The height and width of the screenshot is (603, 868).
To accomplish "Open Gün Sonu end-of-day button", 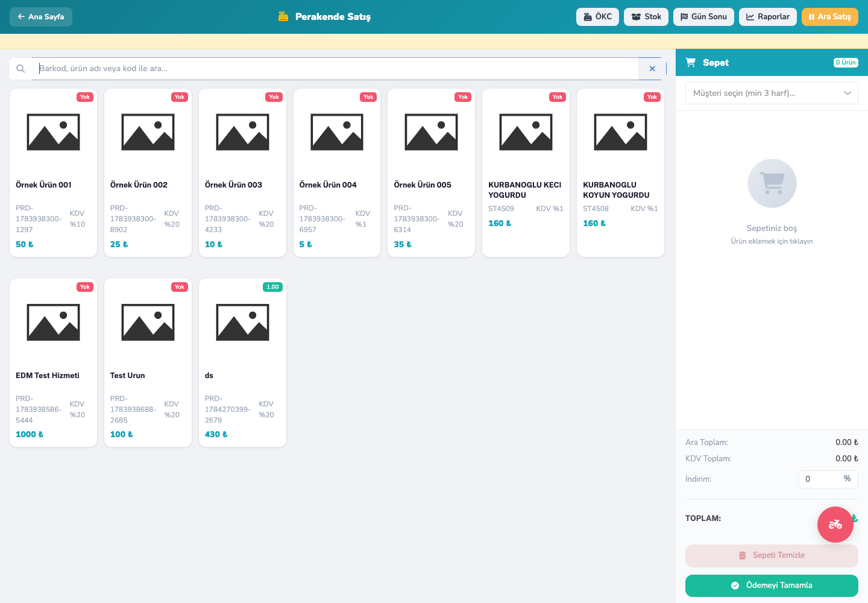I will click(x=703, y=17).
